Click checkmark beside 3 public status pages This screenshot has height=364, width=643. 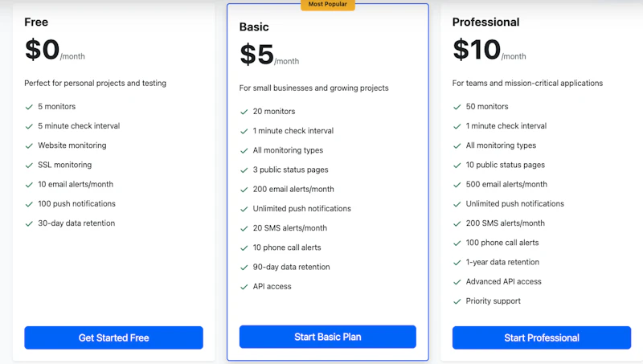point(244,170)
